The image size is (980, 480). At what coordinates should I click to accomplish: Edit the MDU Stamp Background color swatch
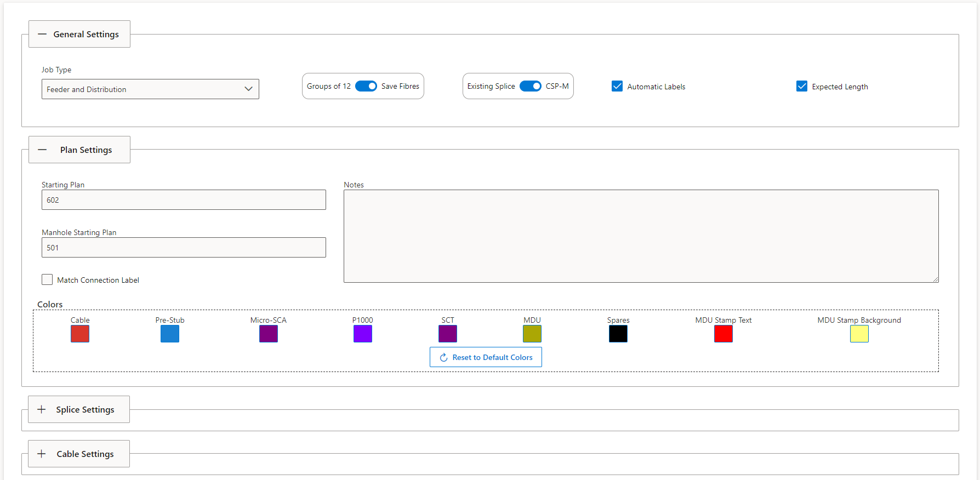859,334
